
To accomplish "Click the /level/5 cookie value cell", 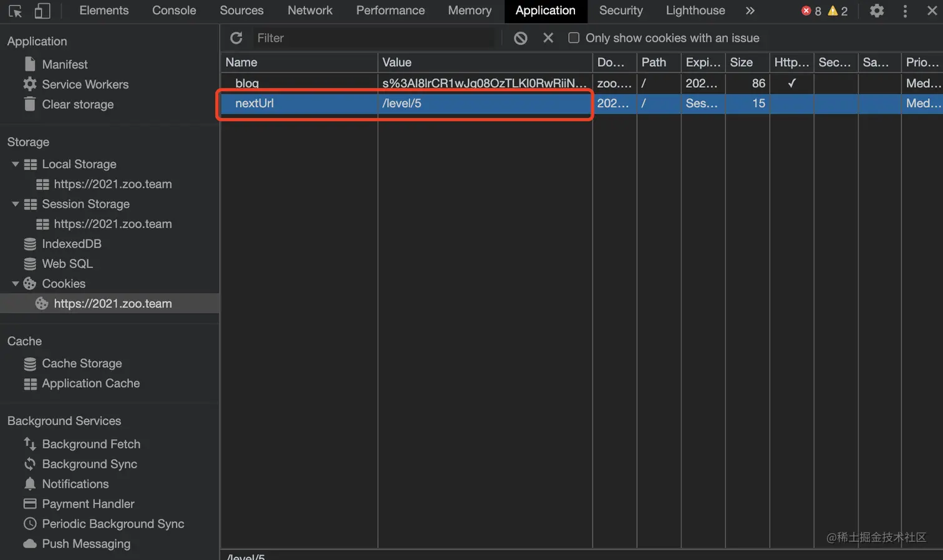I will 485,104.
